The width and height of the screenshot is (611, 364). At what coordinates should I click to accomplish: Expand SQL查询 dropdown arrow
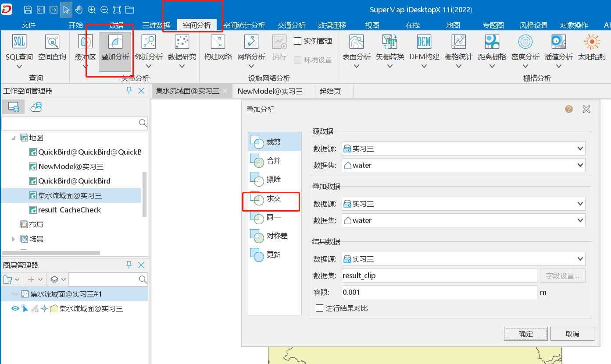[19, 67]
